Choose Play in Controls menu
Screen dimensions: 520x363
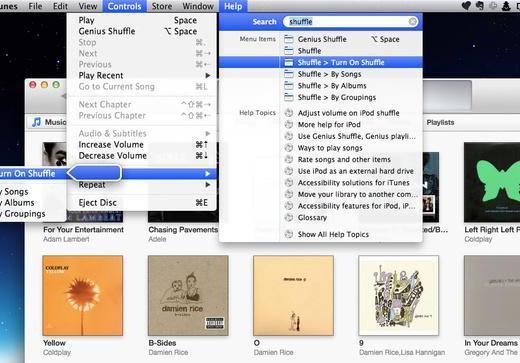(x=142, y=20)
